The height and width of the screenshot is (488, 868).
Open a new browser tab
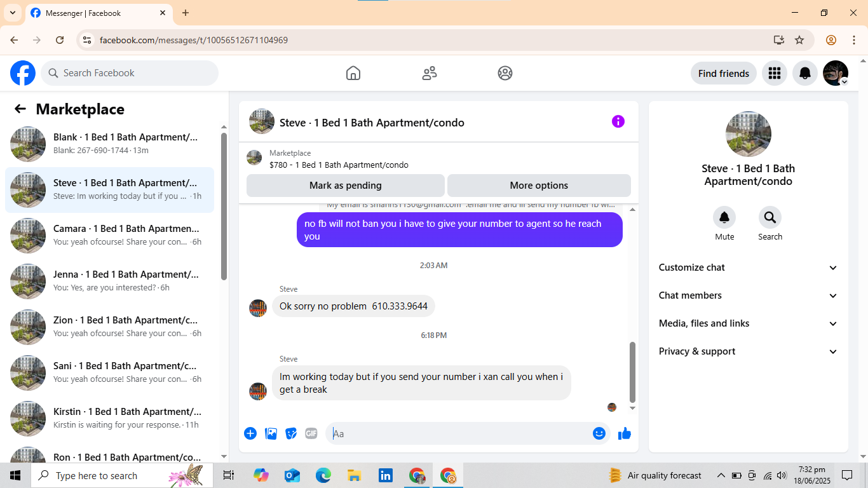coord(186,13)
